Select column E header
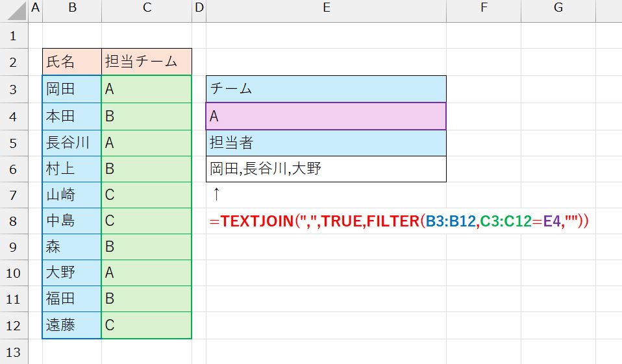The height and width of the screenshot is (364, 622). (x=326, y=8)
